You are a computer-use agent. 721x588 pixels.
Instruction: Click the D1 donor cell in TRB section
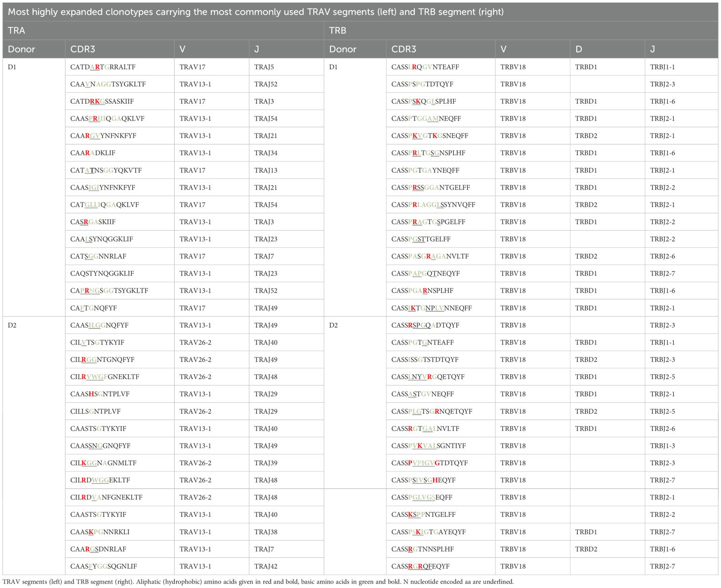click(x=333, y=67)
